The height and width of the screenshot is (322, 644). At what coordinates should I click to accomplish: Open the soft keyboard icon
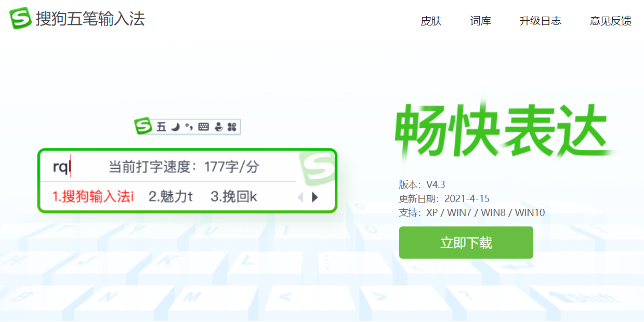coord(204,127)
